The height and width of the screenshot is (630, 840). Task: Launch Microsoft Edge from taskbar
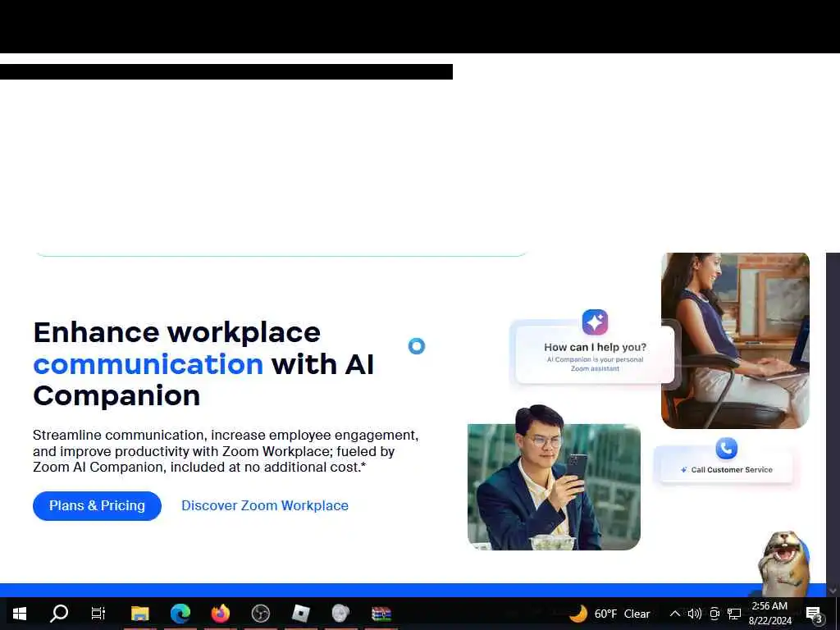180,614
